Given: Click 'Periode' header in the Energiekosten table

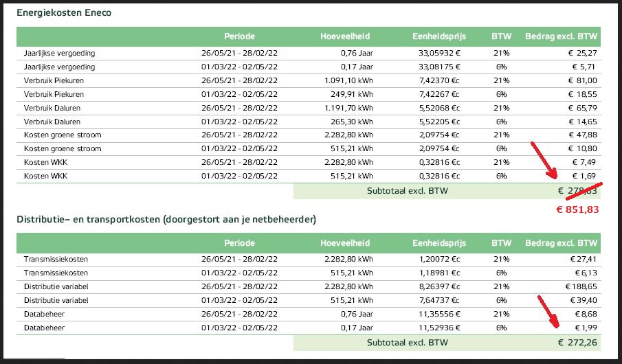Looking at the screenshot, I should point(239,36).
